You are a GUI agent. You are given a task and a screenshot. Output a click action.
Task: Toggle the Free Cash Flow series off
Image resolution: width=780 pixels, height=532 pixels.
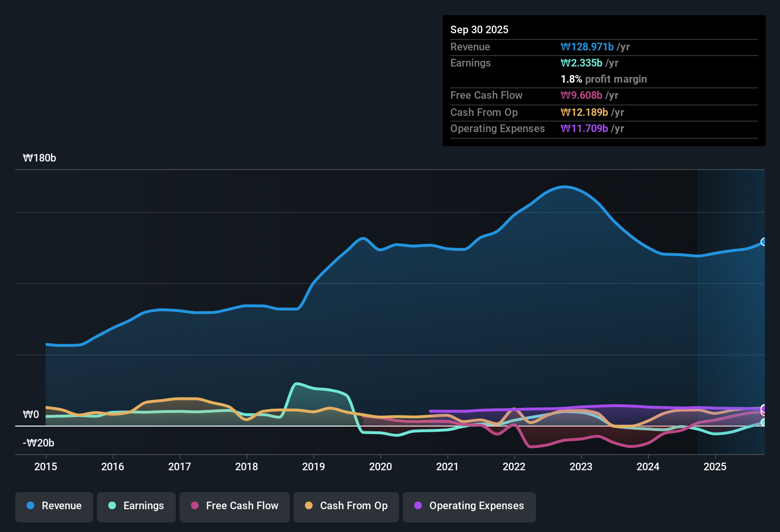tap(234, 506)
